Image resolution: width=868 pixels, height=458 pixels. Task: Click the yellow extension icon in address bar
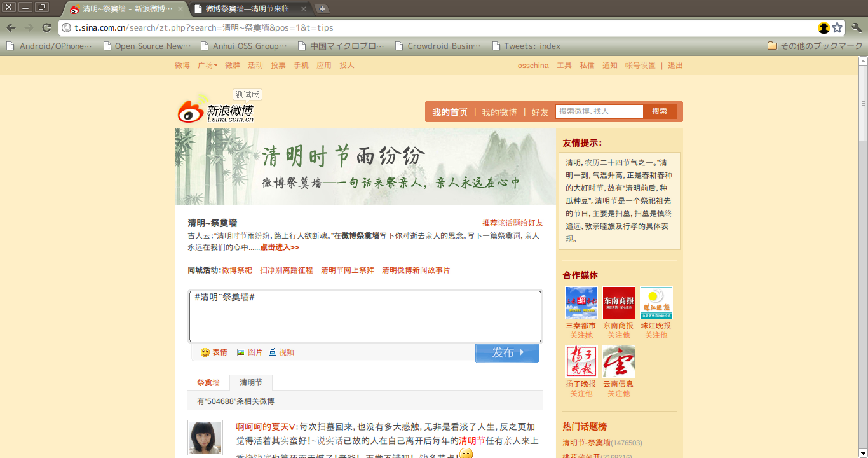824,27
